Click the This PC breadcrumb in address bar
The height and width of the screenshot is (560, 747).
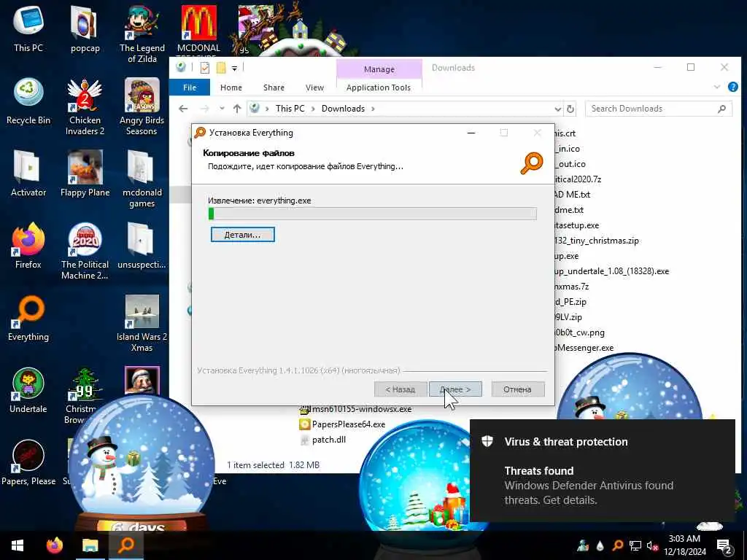290,109
